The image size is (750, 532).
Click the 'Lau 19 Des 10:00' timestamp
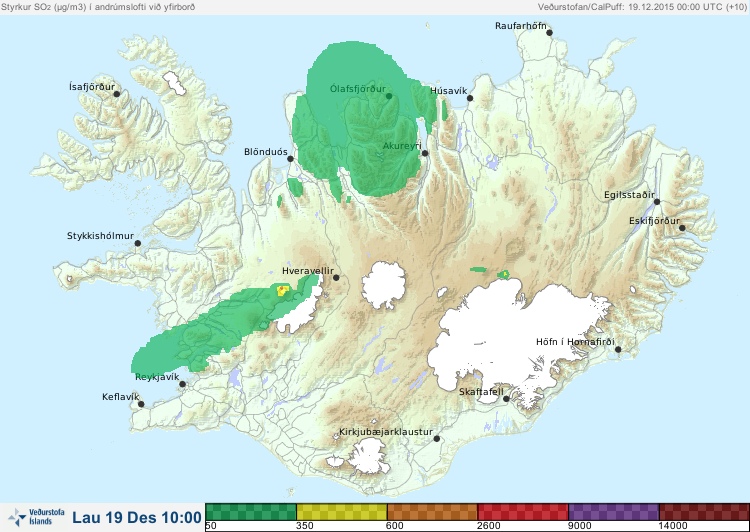click(137, 518)
